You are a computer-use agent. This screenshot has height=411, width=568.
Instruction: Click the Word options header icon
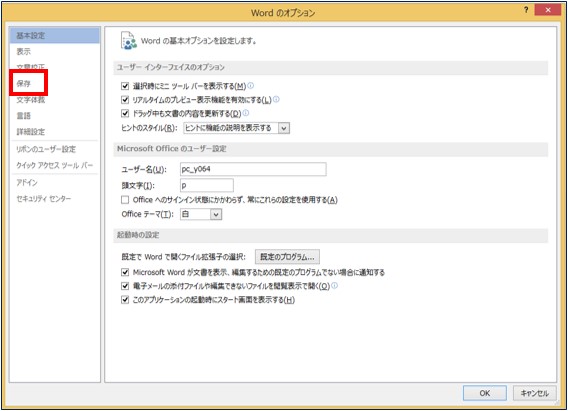(x=128, y=41)
